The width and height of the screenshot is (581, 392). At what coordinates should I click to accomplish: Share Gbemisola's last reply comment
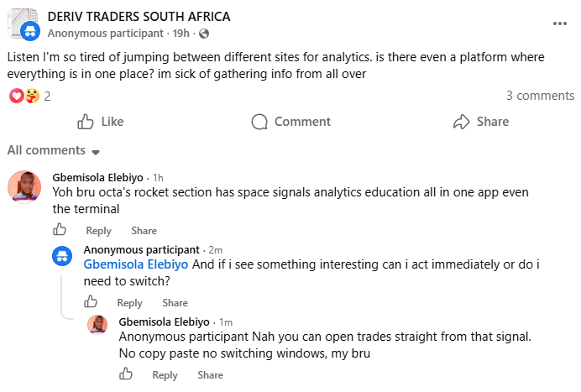(210, 375)
